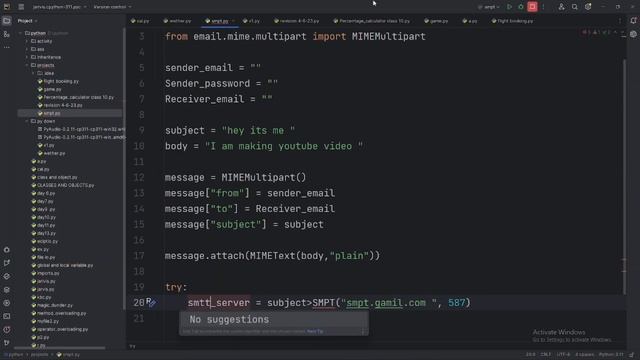Click project tree horizontal scrollbar
Image resolution: width=640 pixels, height=360 pixels.
tap(61, 348)
